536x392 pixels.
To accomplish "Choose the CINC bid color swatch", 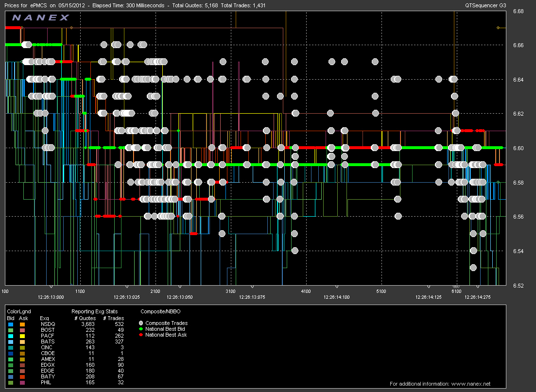I will pos(11,348).
